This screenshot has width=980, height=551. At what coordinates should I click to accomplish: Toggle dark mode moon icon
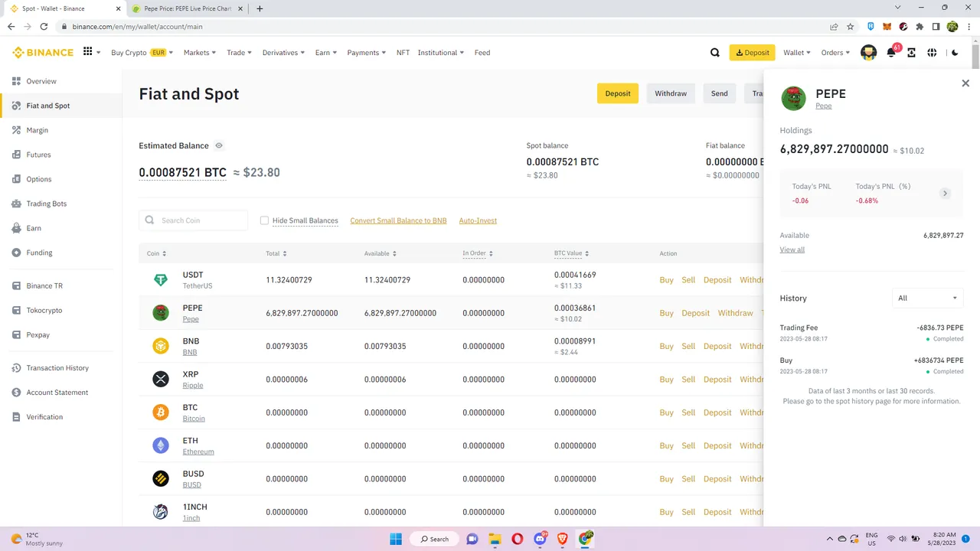955,53
